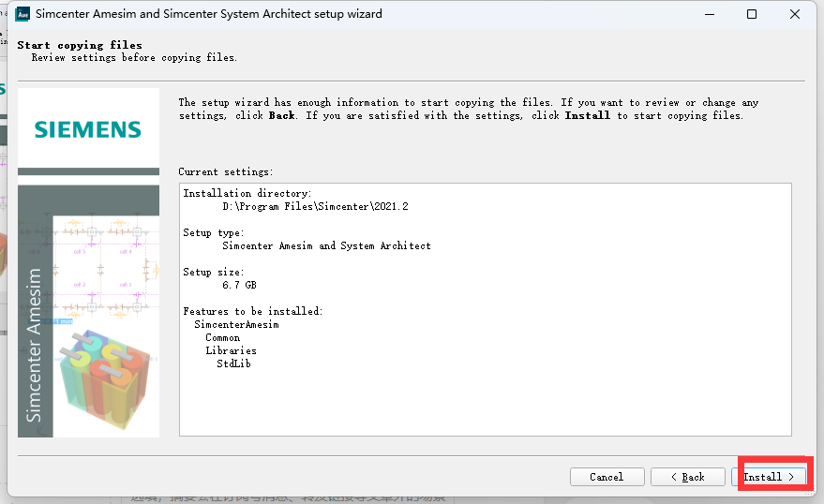Click the 'Libraries' feature entry
Screen dimensions: 824x504
pyautogui.click(x=231, y=350)
